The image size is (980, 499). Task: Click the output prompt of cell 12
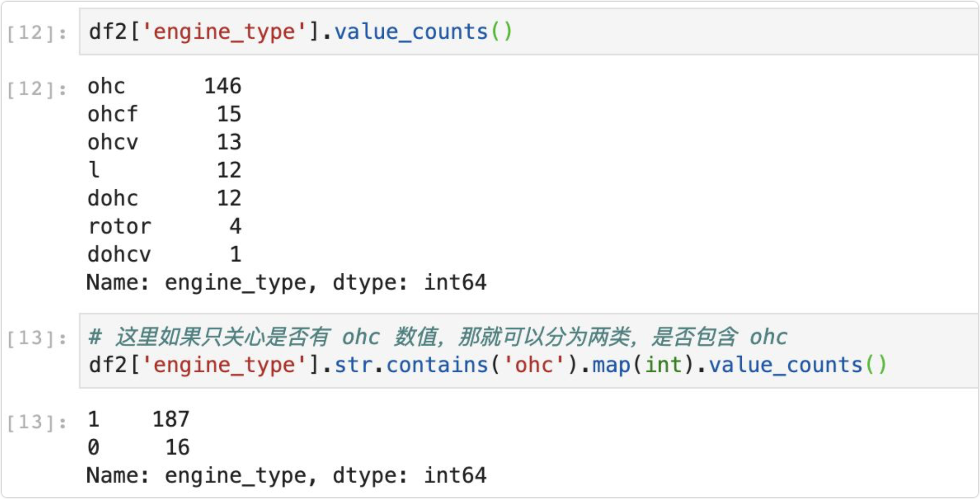point(37,89)
